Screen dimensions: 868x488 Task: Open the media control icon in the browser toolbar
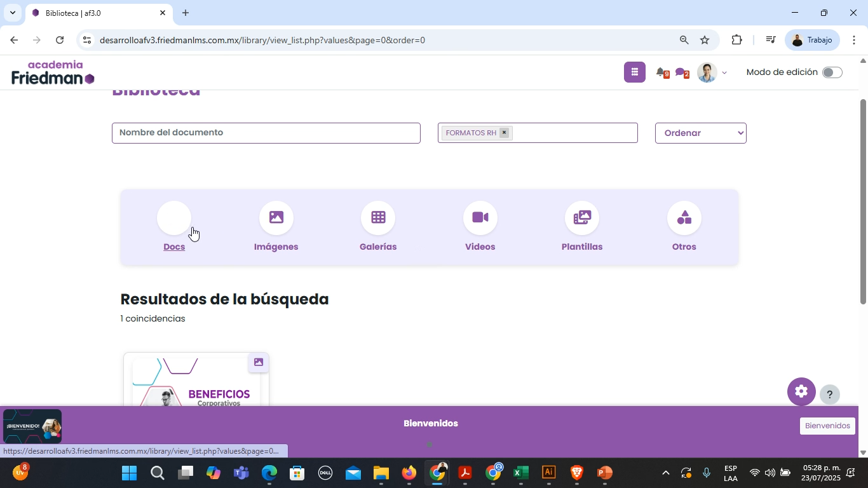(x=770, y=40)
